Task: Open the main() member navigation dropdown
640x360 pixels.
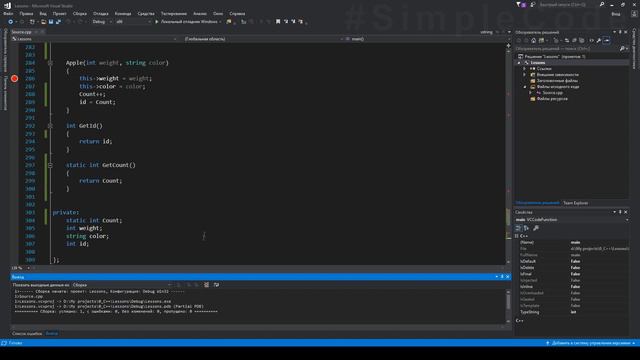Action: click(425, 39)
